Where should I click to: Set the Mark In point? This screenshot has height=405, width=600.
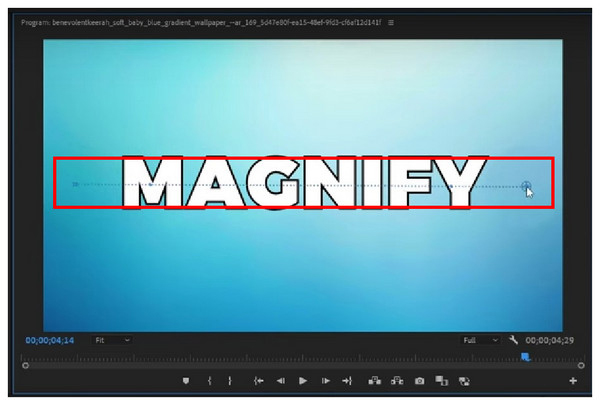pyautogui.click(x=209, y=381)
